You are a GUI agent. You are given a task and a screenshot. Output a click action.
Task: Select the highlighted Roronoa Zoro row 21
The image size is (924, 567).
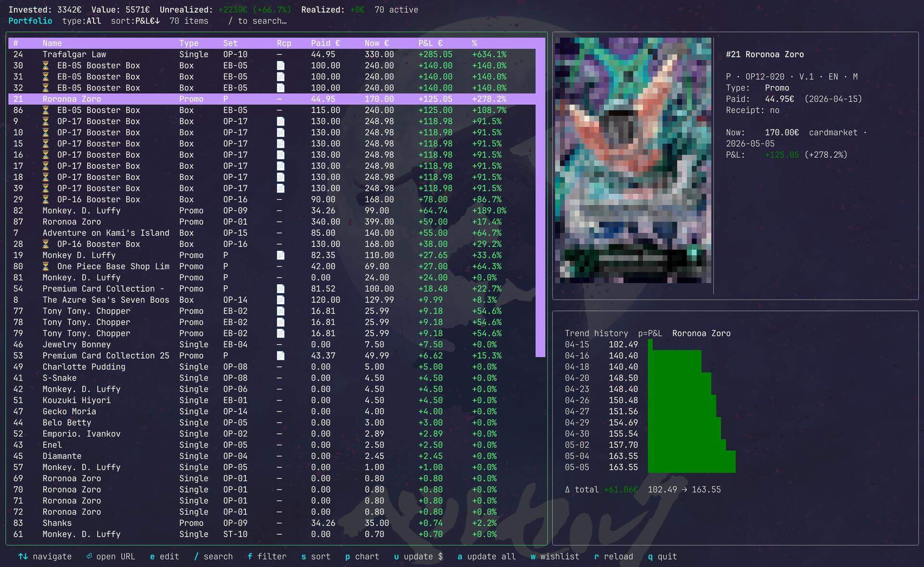coord(272,99)
